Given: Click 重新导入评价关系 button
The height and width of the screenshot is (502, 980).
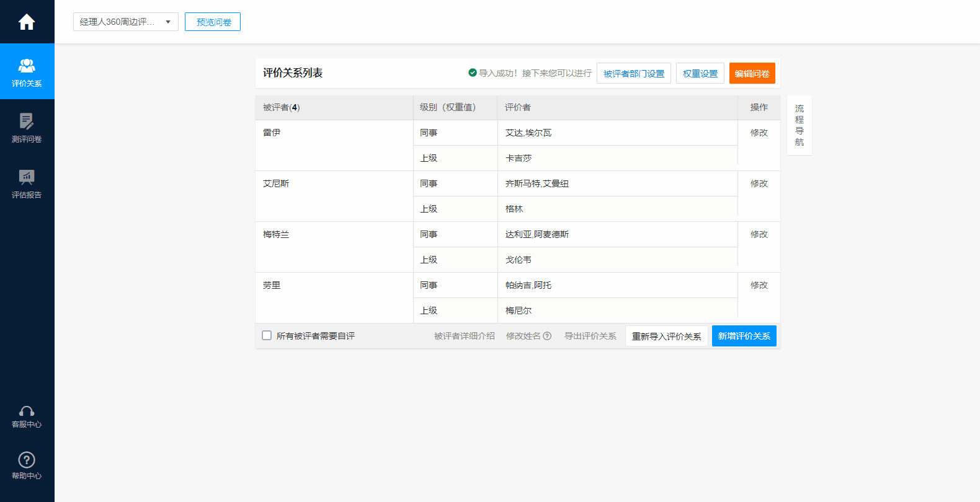Looking at the screenshot, I should coord(667,336).
